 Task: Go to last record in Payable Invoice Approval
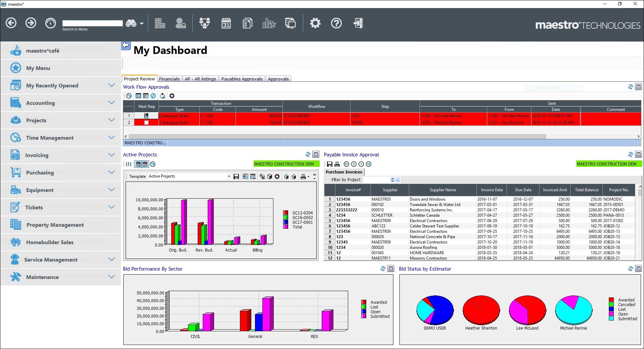369,164
